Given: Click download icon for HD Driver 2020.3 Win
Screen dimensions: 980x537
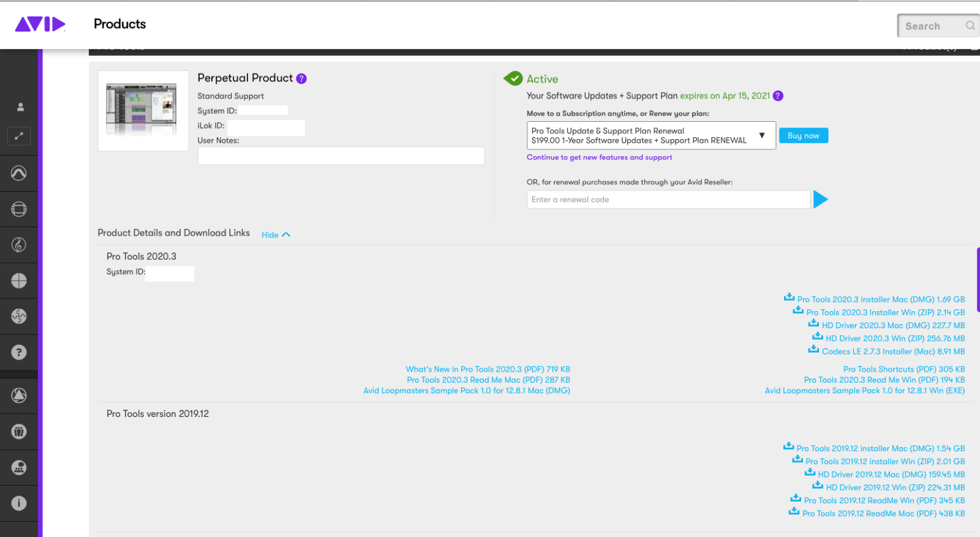Looking at the screenshot, I should (818, 336).
